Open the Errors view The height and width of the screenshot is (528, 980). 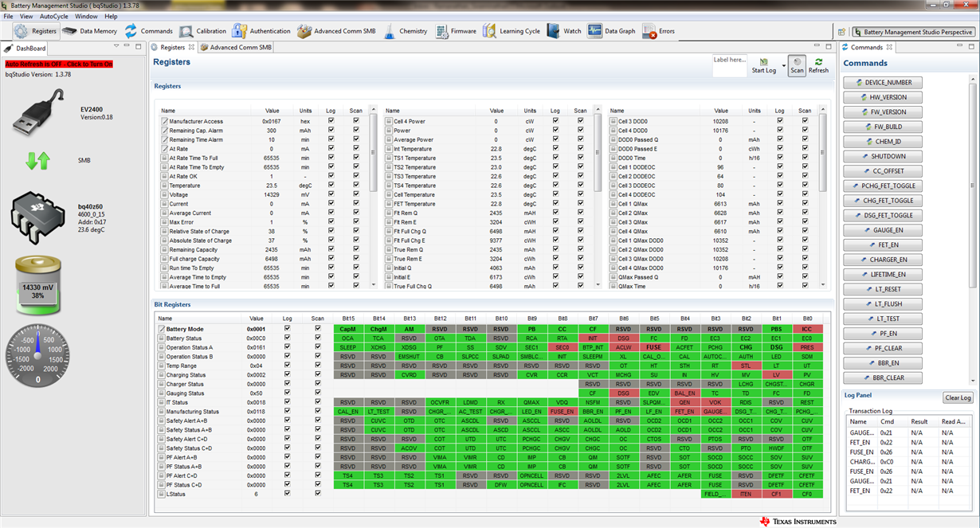(x=658, y=31)
